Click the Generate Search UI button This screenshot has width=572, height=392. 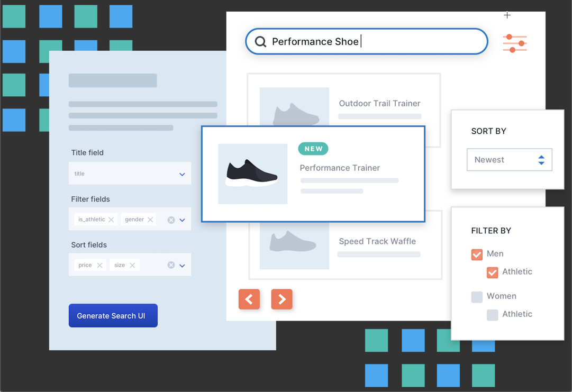113,315
